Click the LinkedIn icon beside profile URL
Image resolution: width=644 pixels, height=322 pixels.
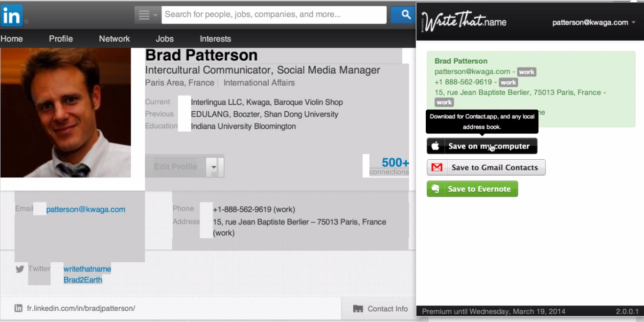tap(19, 308)
